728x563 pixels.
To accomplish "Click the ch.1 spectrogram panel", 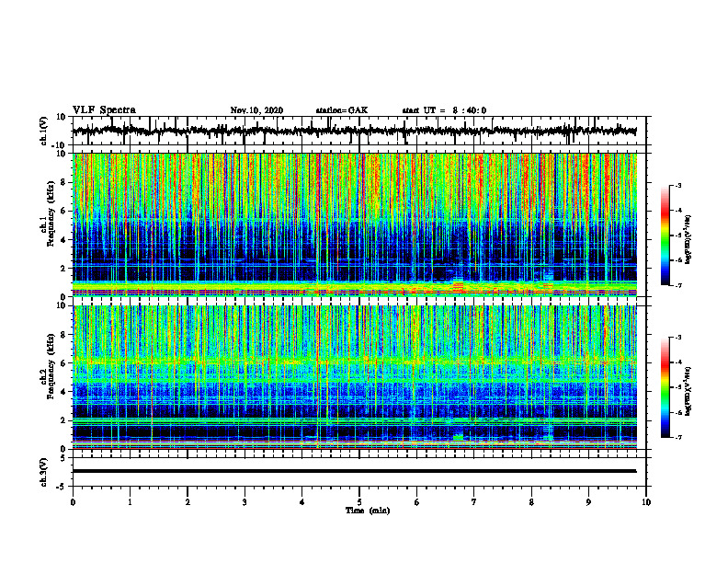I will coord(354,224).
